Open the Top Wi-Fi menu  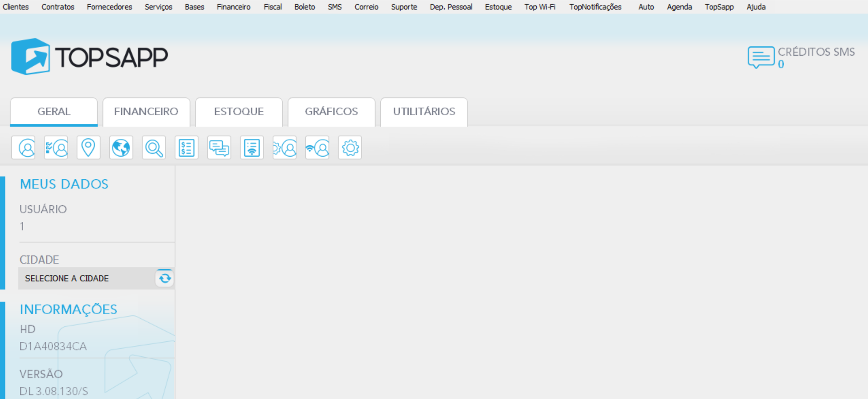[540, 7]
